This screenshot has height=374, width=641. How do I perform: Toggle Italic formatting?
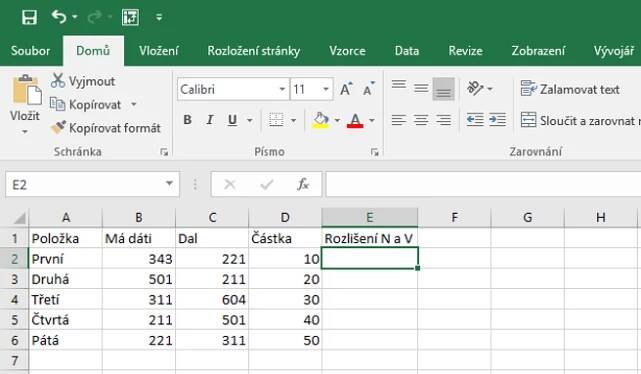click(210, 120)
